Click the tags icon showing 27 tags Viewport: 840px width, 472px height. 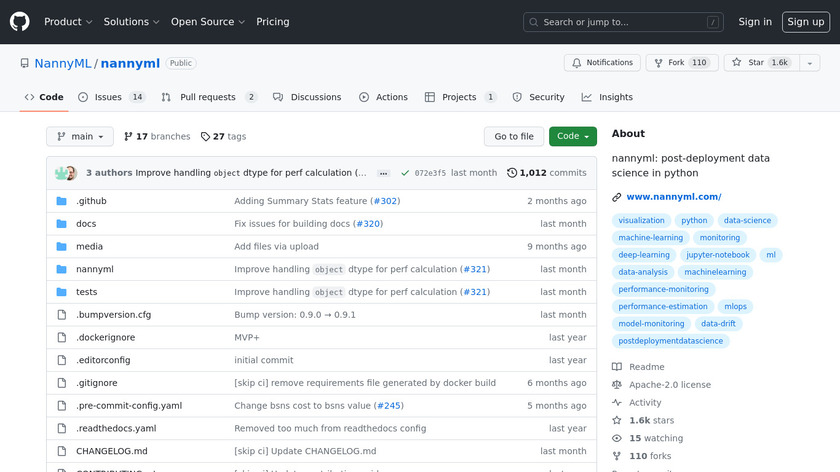click(205, 137)
